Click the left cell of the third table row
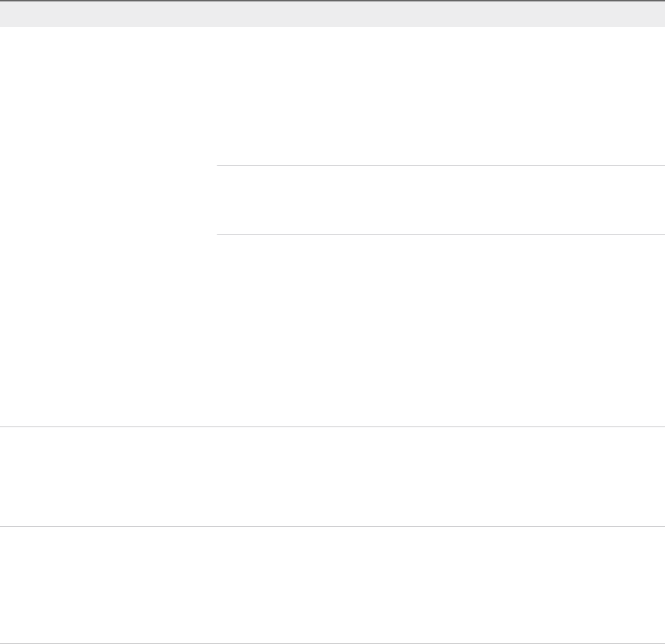This screenshot has width=665, height=644. (108, 584)
